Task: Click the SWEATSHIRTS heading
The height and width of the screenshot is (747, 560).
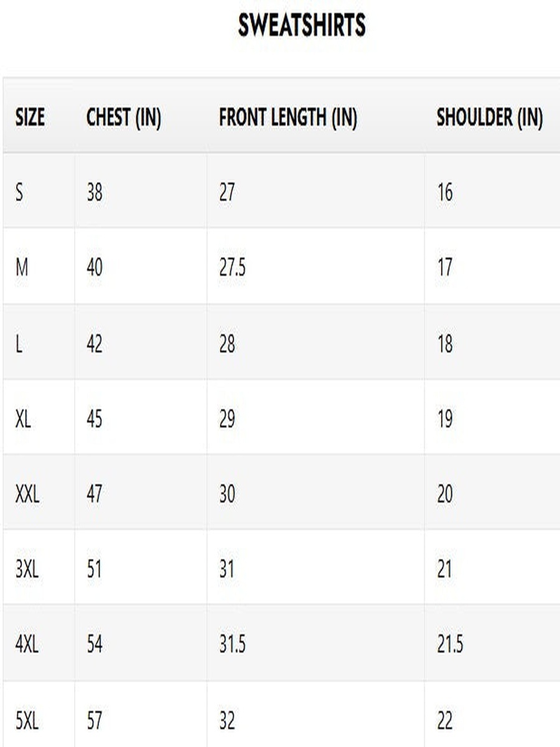Action: tap(301, 25)
